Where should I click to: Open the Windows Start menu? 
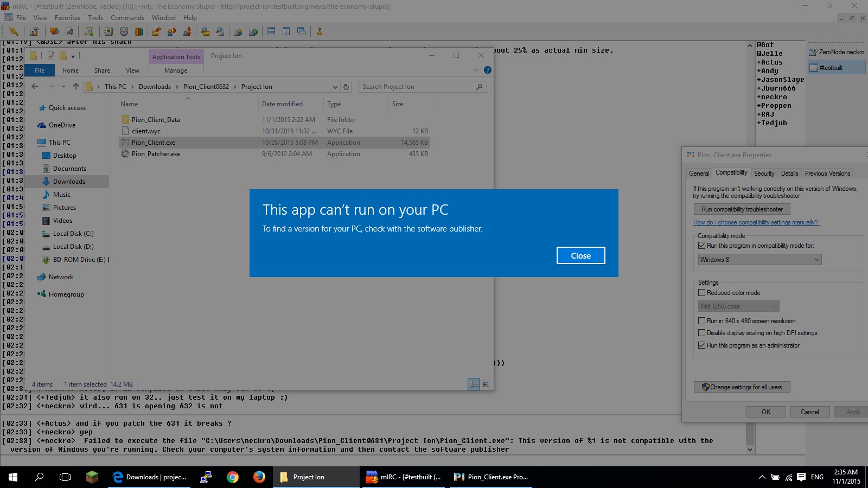tap(13, 477)
